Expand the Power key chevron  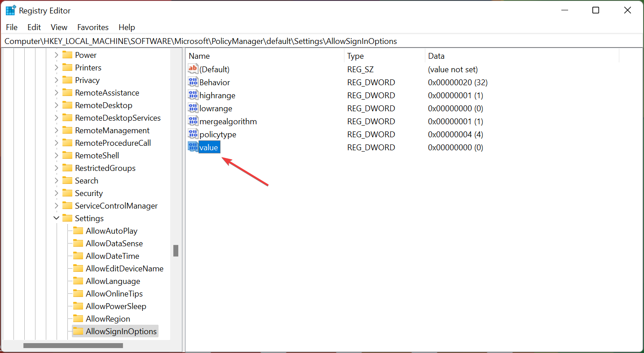(x=57, y=55)
